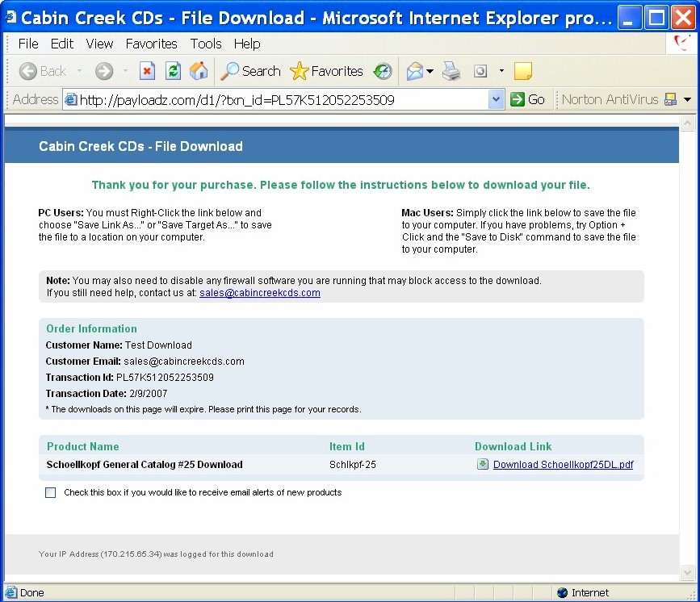Click the Mail envelope icon
The width and height of the screenshot is (700, 602).
(x=415, y=71)
